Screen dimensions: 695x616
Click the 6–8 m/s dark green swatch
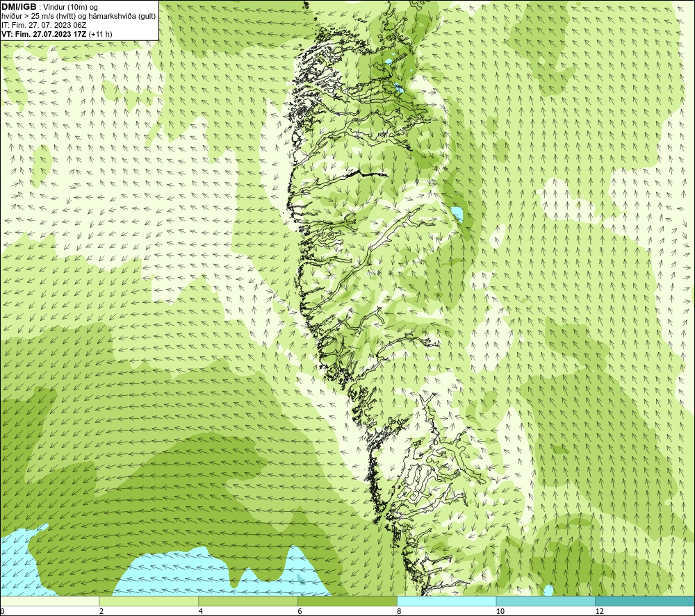coord(347,601)
